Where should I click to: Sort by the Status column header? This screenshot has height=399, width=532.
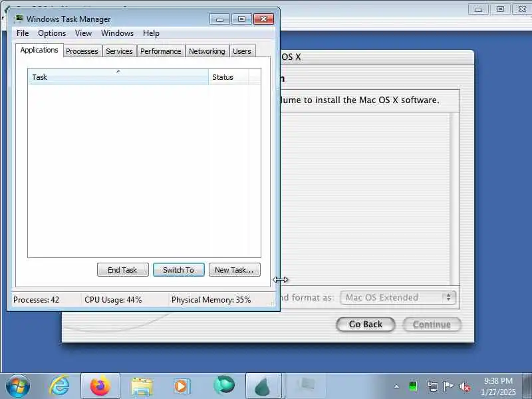(229, 77)
